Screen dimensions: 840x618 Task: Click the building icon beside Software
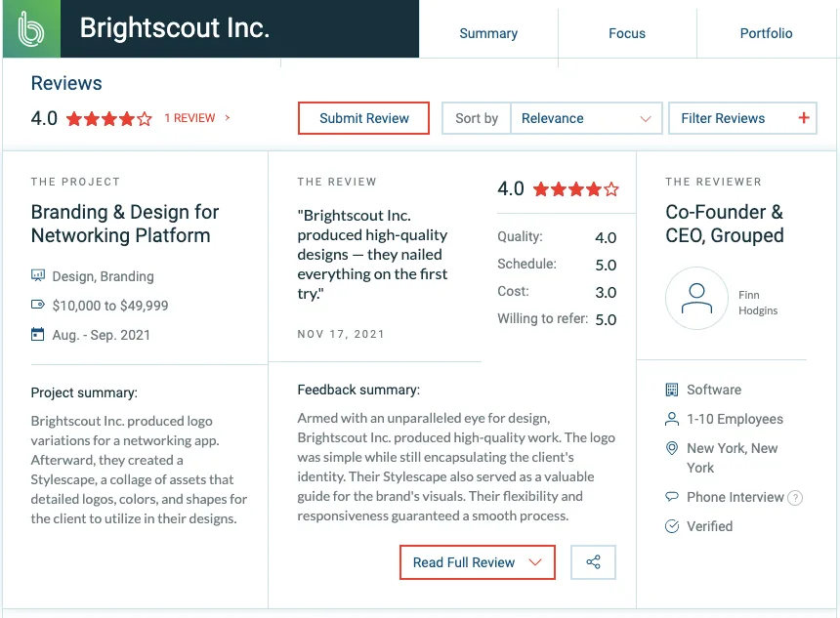(671, 390)
